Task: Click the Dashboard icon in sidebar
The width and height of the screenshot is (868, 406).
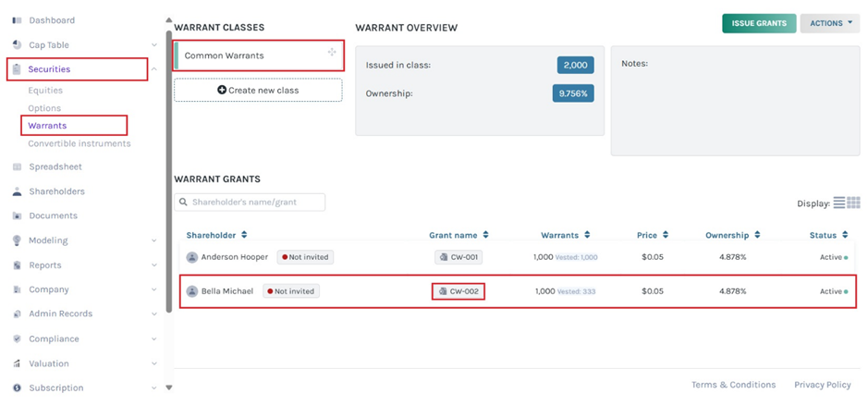Action: pyautogui.click(x=17, y=20)
